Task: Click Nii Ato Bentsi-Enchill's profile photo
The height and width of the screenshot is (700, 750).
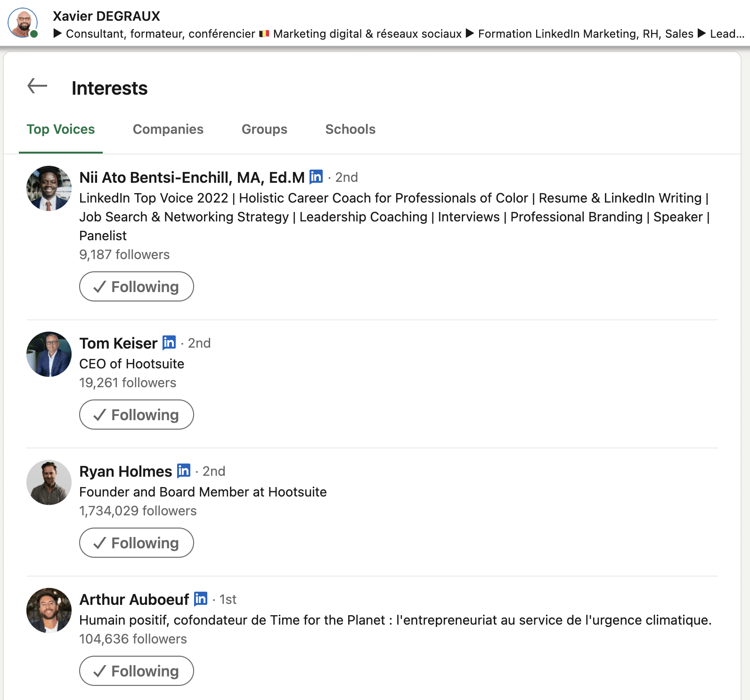Action: pyautogui.click(x=49, y=188)
